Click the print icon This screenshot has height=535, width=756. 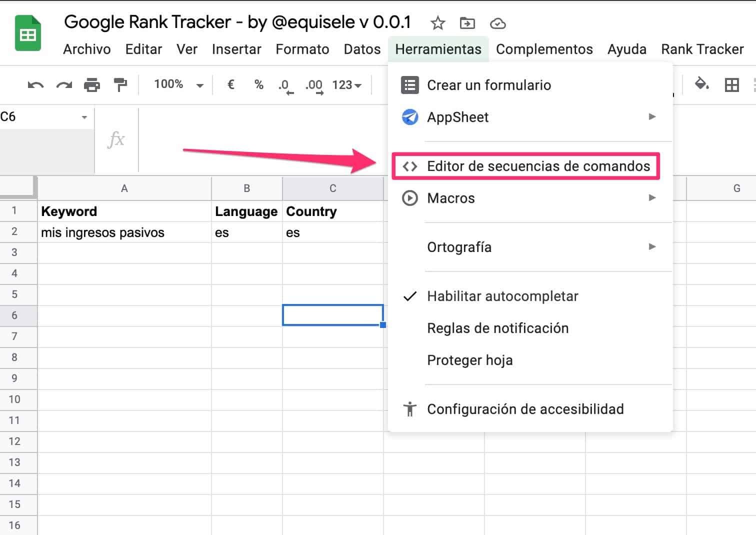point(92,85)
